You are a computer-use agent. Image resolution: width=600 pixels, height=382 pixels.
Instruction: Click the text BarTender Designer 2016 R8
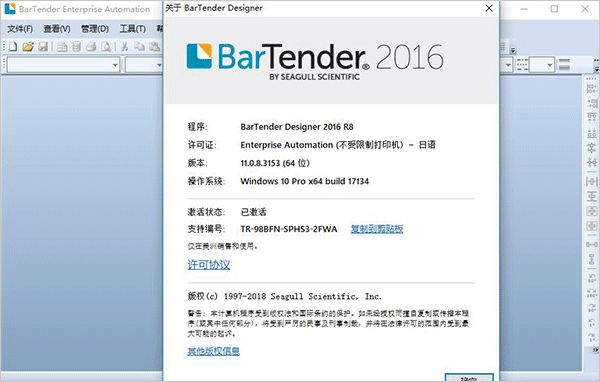click(x=297, y=127)
